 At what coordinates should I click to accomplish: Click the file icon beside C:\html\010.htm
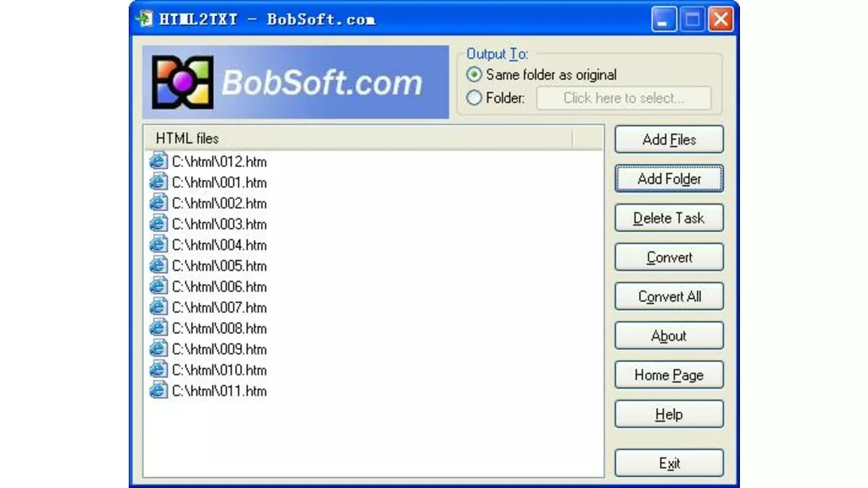click(158, 370)
